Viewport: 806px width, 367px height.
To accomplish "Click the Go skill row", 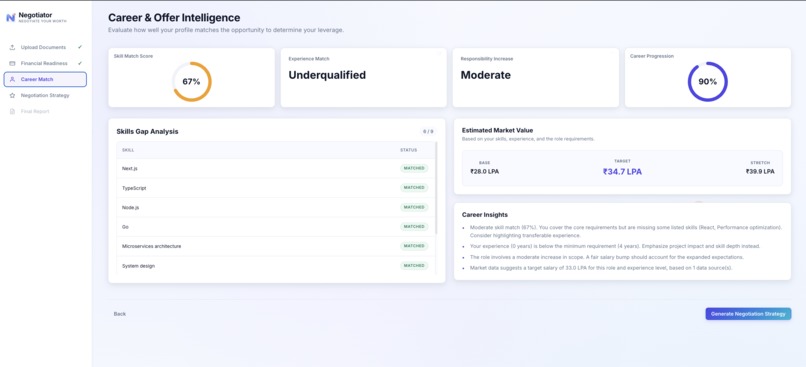I will tap(276, 227).
